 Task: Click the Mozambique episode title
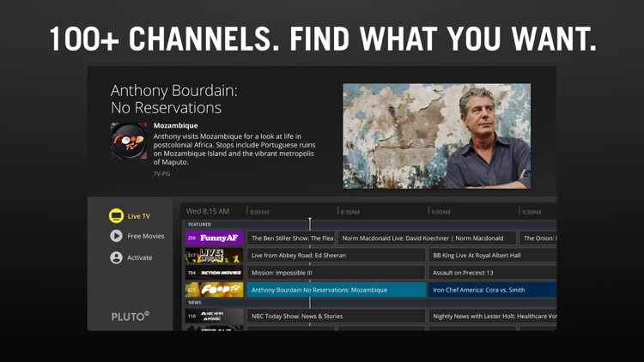[175, 125]
